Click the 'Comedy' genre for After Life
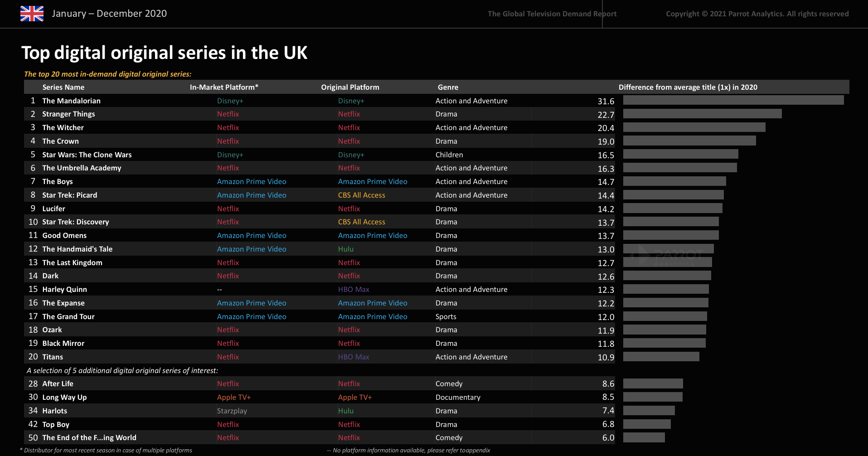Screen dimensions: 868x456 [x=449, y=384]
